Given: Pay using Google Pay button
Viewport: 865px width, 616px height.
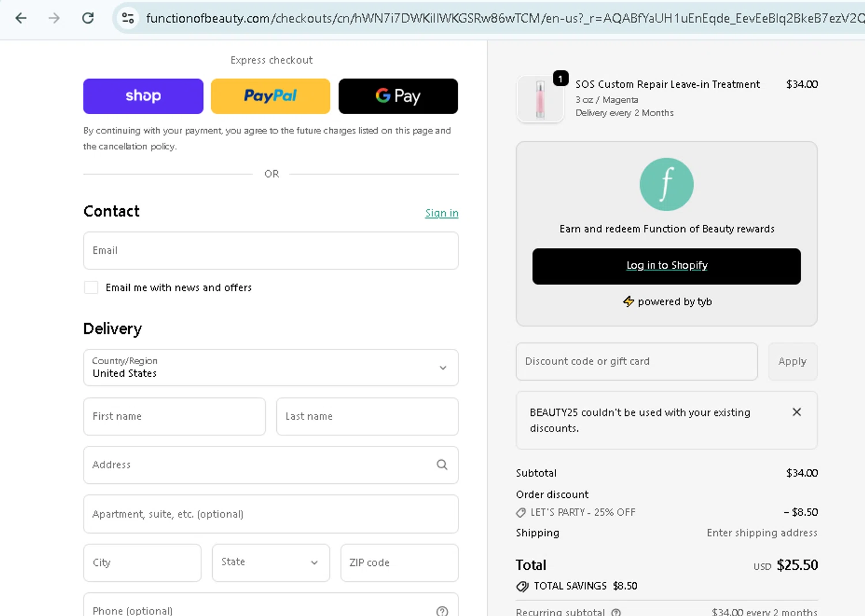Looking at the screenshot, I should [398, 96].
